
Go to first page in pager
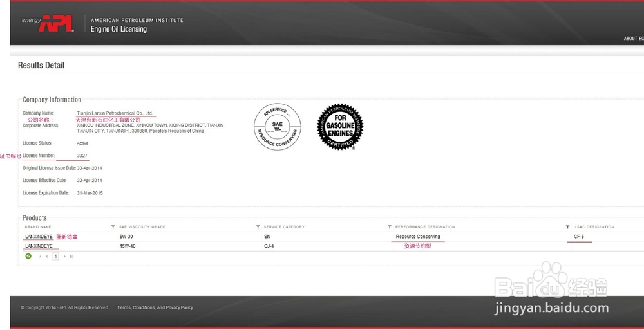tap(40, 257)
